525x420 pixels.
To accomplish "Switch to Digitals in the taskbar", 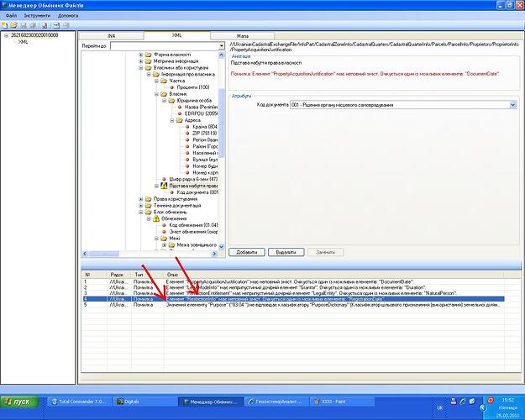I will tap(144, 402).
